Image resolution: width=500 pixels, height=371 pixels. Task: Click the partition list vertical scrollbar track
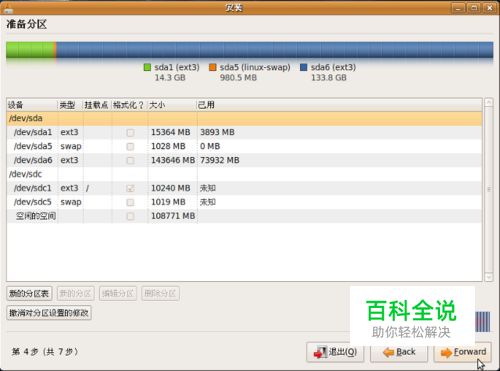489,189
